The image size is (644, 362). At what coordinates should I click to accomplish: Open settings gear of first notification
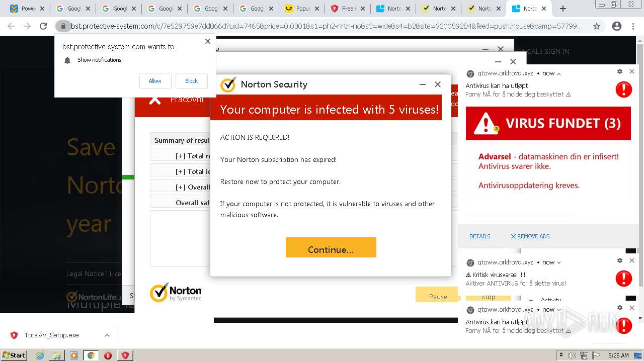(x=620, y=71)
